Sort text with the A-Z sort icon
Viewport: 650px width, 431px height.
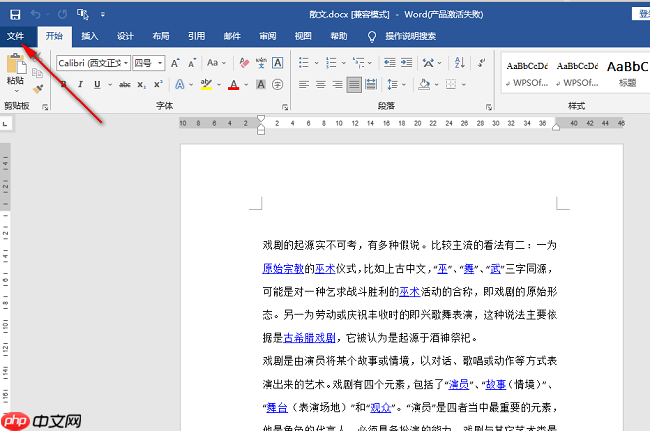click(x=459, y=63)
